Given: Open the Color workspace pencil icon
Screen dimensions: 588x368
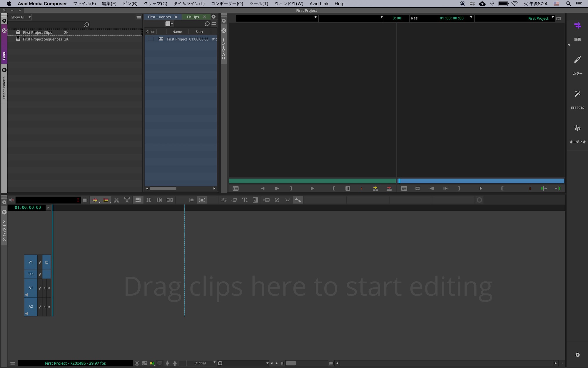Looking at the screenshot, I should click(577, 60).
